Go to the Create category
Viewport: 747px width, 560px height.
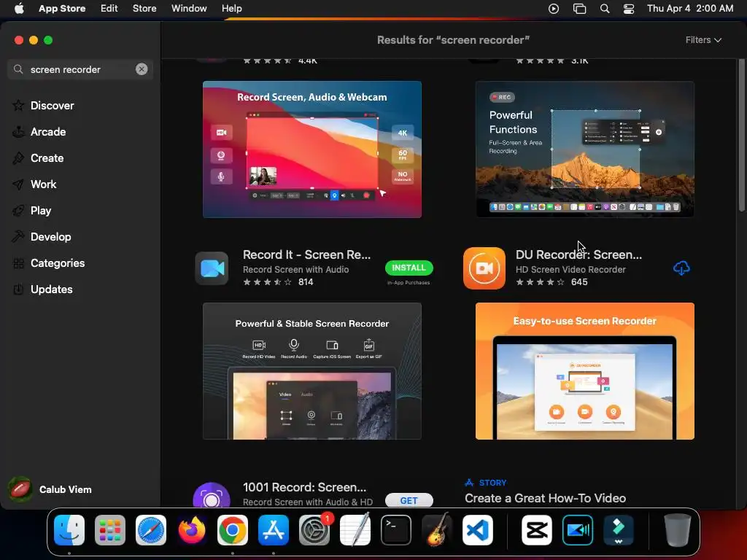coord(47,157)
